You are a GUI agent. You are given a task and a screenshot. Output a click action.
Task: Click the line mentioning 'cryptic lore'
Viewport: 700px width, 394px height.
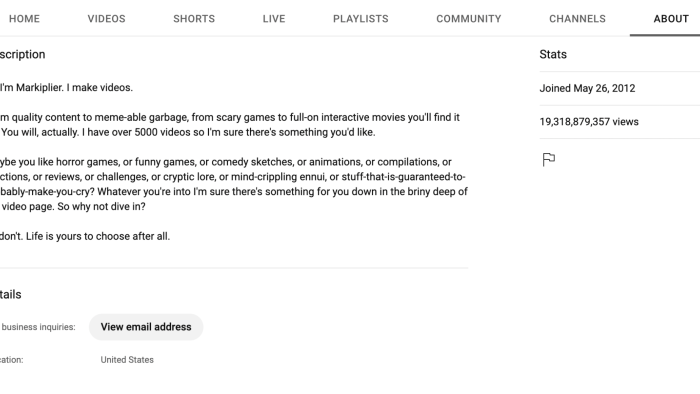click(x=233, y=177)
